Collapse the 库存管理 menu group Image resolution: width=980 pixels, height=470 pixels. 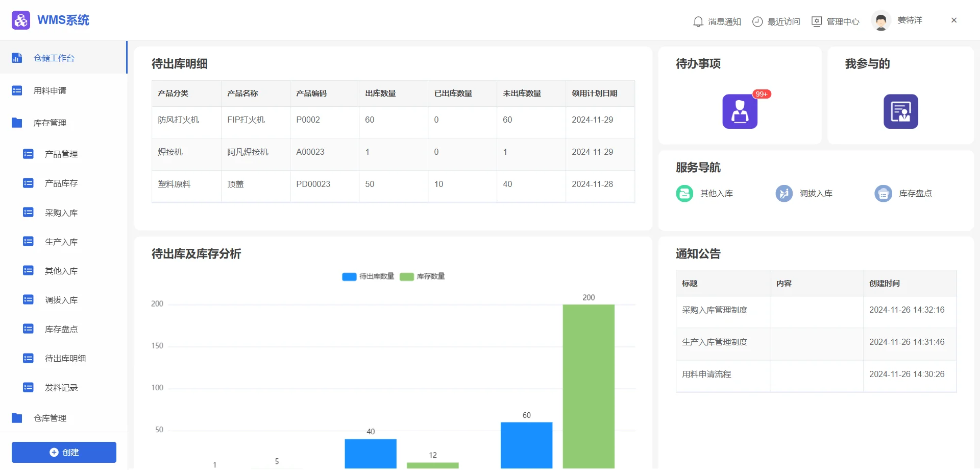tap(63, 123)
